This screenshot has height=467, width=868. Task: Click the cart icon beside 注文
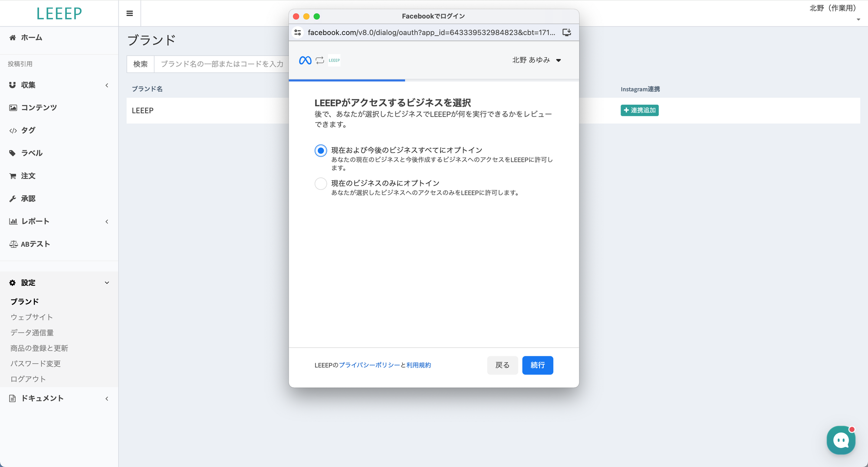pos(13,176)
